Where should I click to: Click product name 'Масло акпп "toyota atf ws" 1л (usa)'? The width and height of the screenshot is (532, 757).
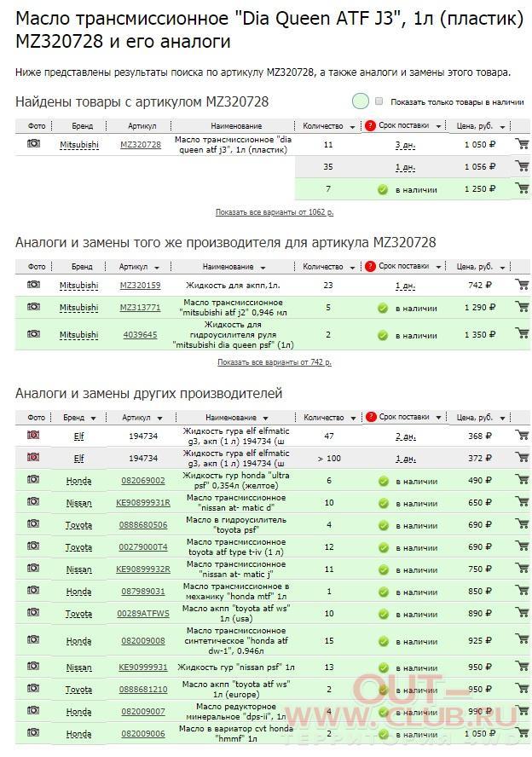pos(235,613)
